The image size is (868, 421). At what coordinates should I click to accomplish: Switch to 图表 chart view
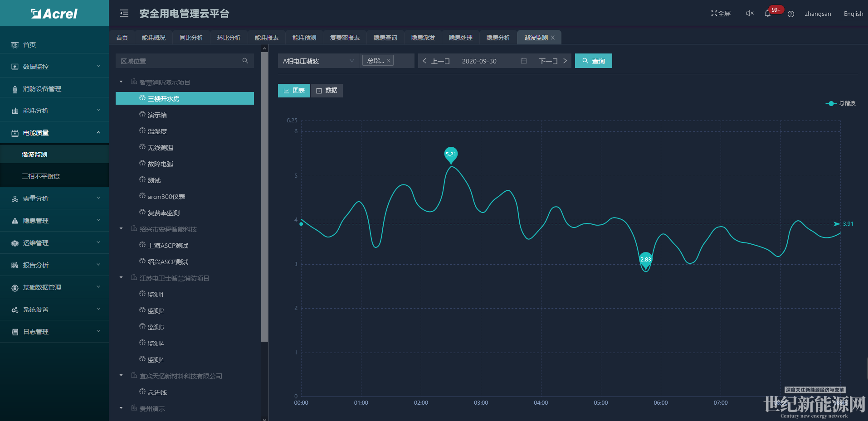click(294, 91)
